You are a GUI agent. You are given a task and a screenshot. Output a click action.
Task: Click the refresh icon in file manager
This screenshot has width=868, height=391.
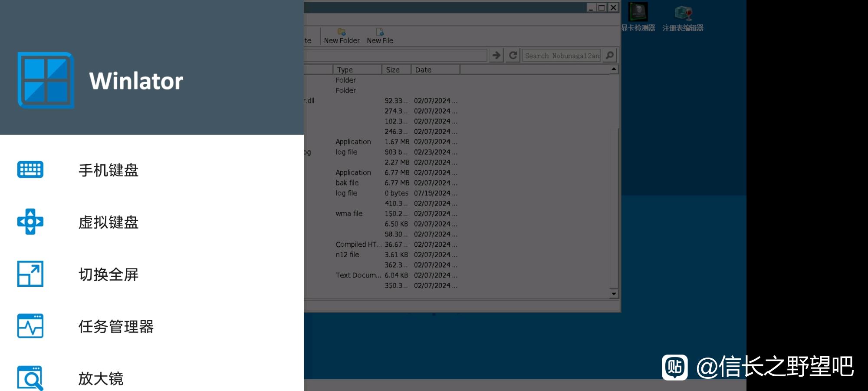pos(513,55)
